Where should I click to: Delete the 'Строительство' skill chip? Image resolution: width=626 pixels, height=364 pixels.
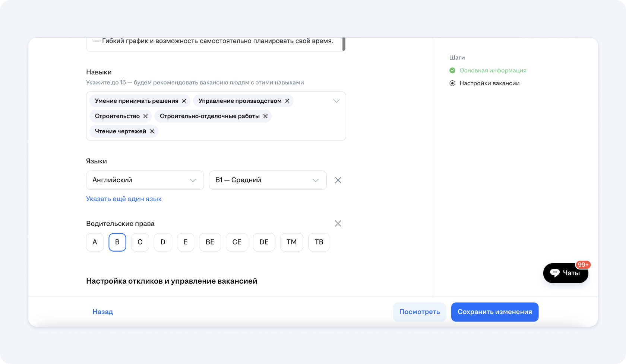(x=145, y=116)
